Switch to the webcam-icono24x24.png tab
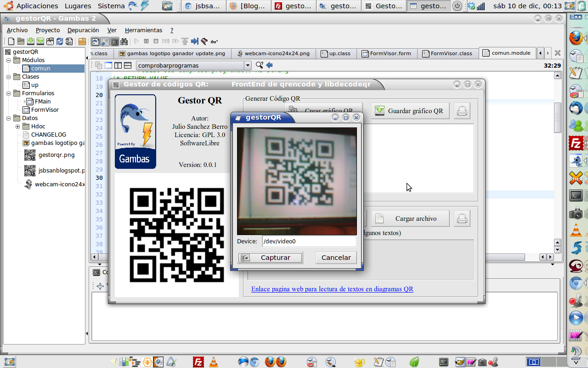 coord(273,53)
